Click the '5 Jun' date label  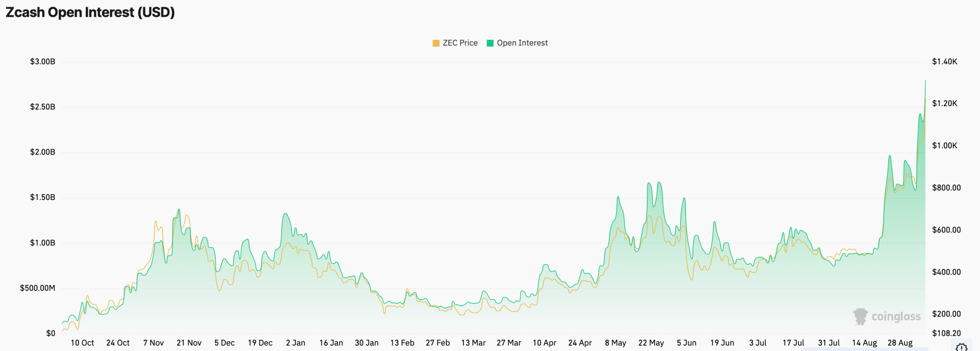[687, 343]
